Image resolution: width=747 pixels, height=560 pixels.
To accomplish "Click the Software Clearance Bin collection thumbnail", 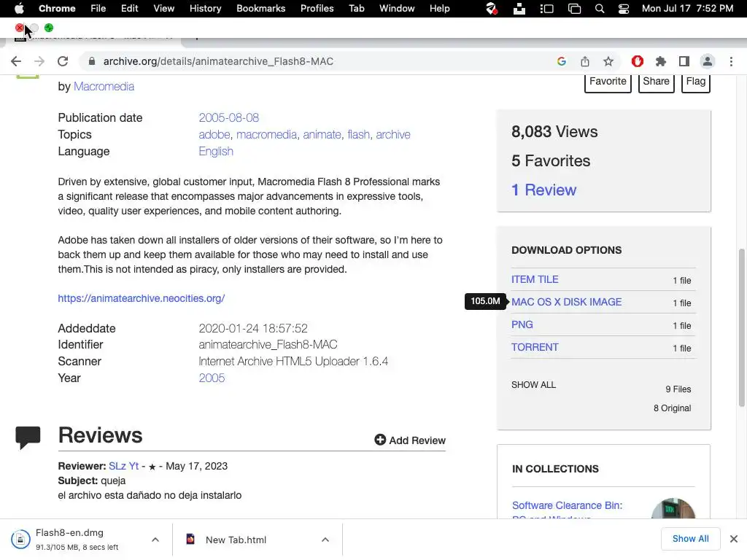I will click(673, 508).
